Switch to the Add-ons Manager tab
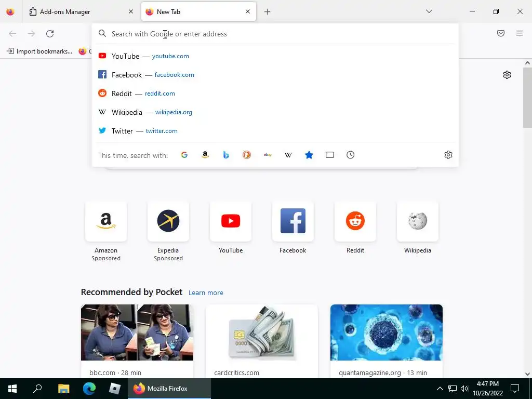 coord(81,12)
